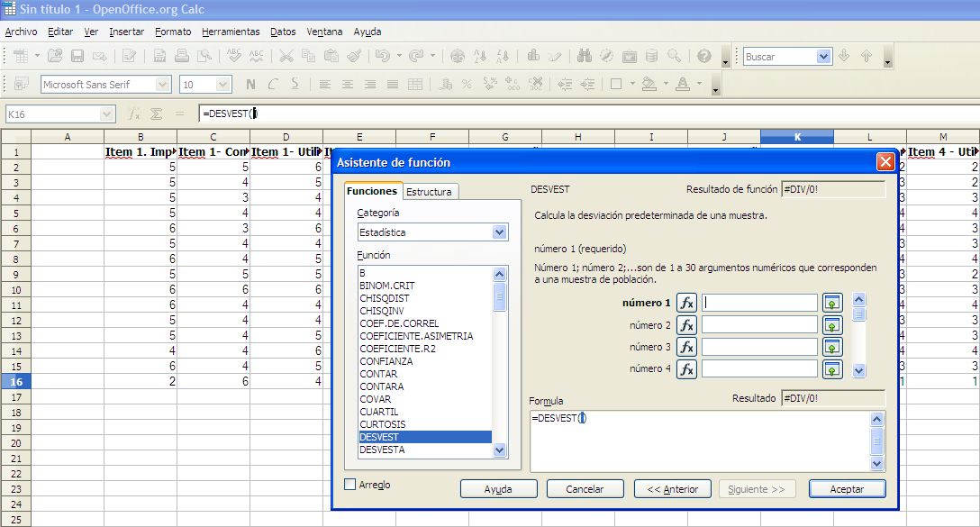The image size is (980, 527).
Task: Click the Spellcheck ABC checkmark icon
Action: point(234,56)
